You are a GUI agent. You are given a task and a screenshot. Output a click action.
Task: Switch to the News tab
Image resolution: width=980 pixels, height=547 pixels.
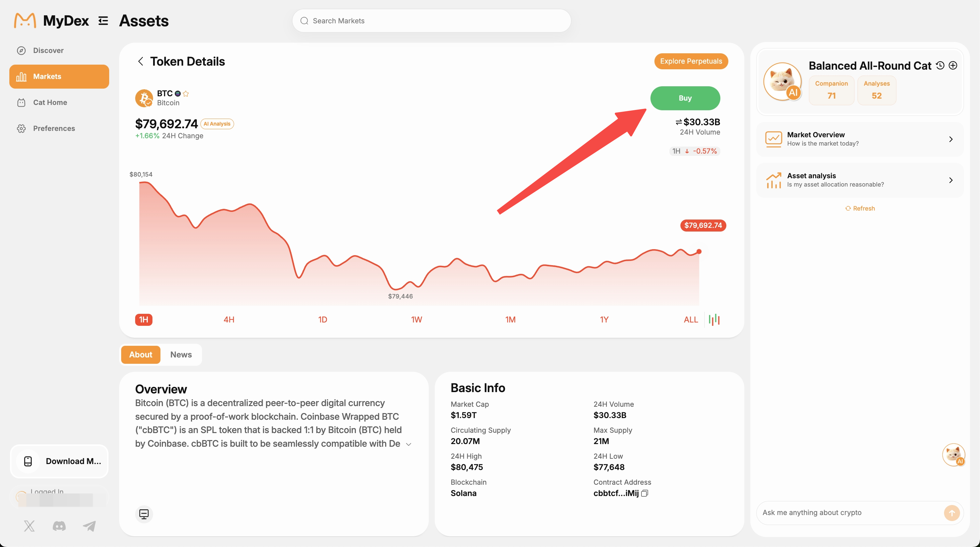tap(181, 354)
